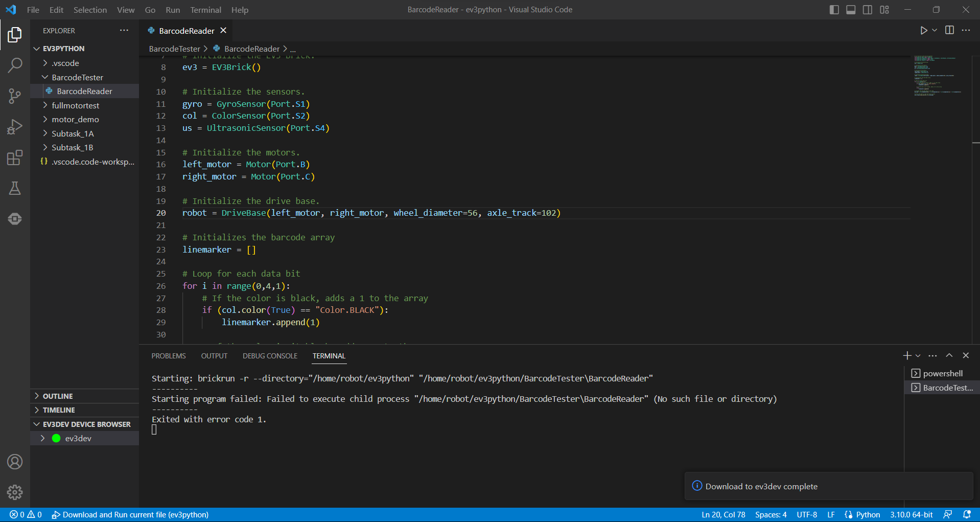The width and height of the screenshot is (980, 522).
Task: Change indentation via Spaces: 4
Action: [771, 514]
